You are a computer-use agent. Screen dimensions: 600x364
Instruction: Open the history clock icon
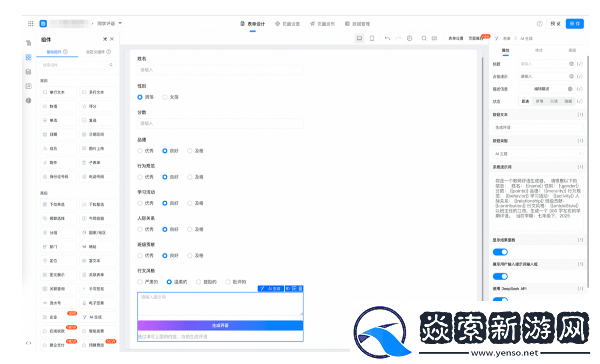pyautogui.click(x=409, y=38)
